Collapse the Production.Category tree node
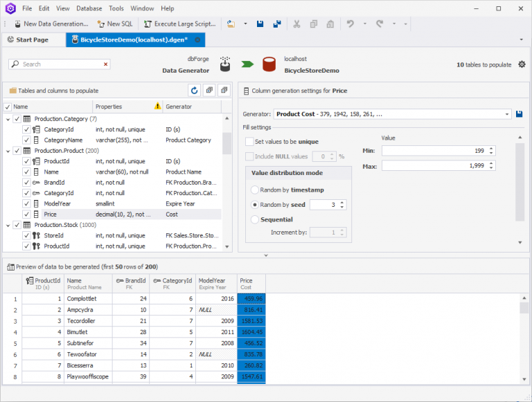The width and height of the screenshot is (532, 402). pos(8,119)
